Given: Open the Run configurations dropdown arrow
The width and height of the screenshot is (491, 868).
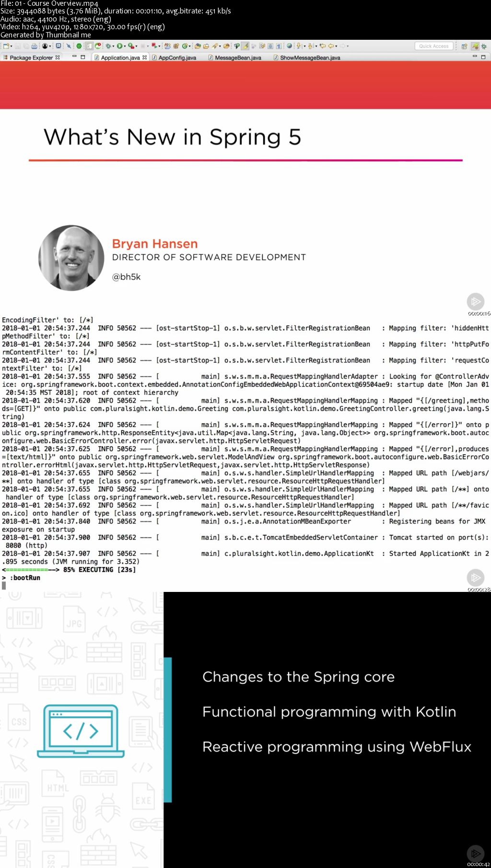Looking at the screenshot, I should (125, 46).
